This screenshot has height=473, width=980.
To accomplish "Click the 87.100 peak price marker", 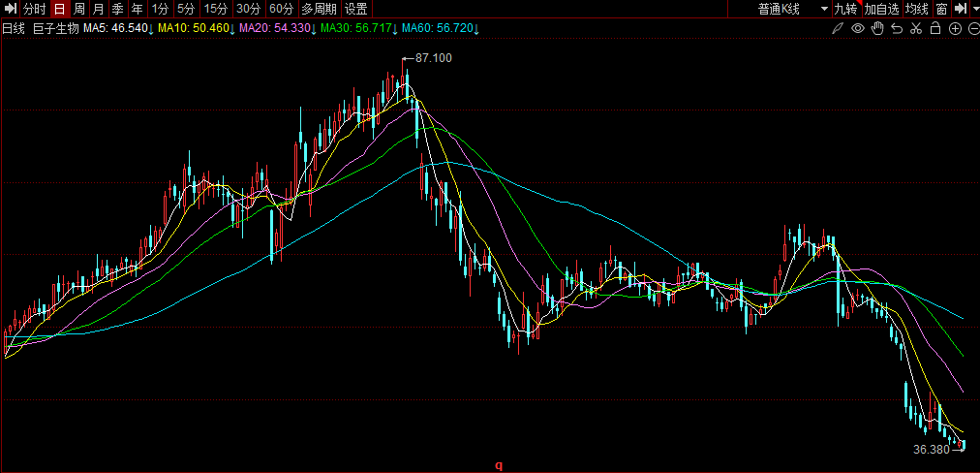I will [433, 58].
